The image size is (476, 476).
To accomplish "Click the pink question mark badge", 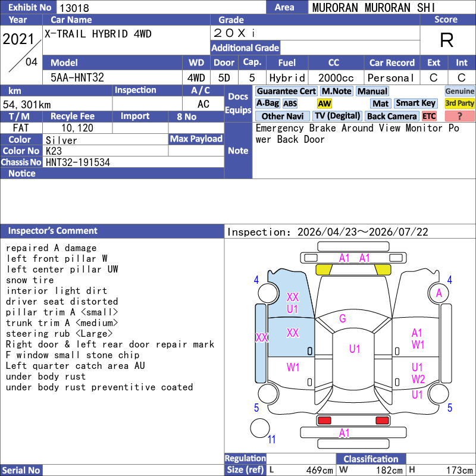I will coord(459,116).
